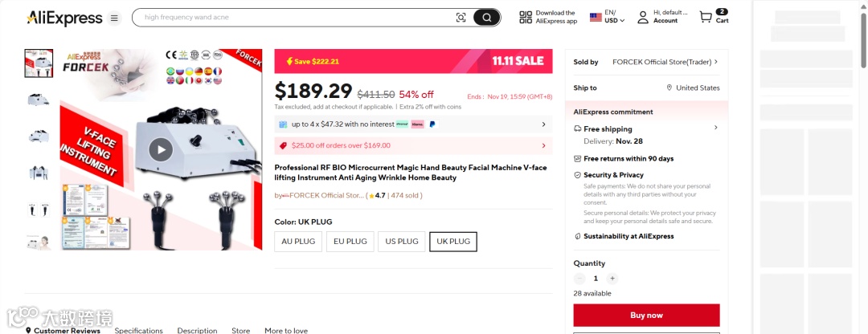Click the QR code download app icon
Screen dimensions: 868x334
click(x=526, y=18)
